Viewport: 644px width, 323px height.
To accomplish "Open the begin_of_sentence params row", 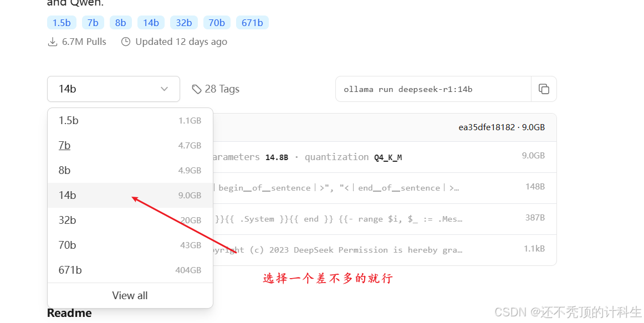I will tap(385, 188).
